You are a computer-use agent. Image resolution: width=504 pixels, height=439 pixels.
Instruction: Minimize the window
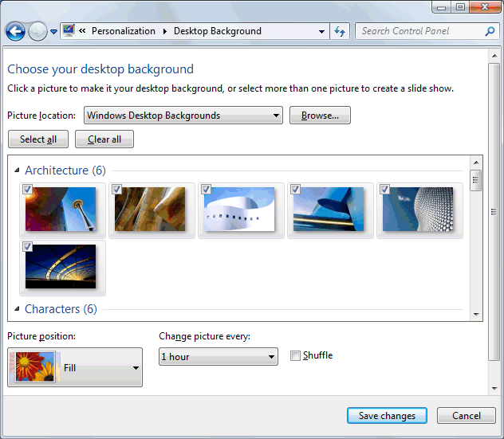click(441, 7)
